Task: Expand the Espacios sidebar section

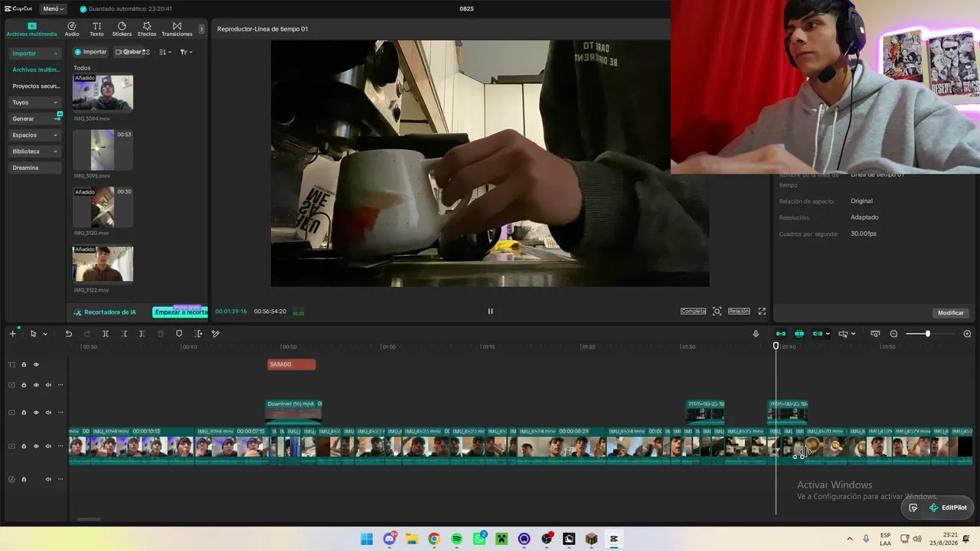Action: pyautogui.click(x=34, y=135)
